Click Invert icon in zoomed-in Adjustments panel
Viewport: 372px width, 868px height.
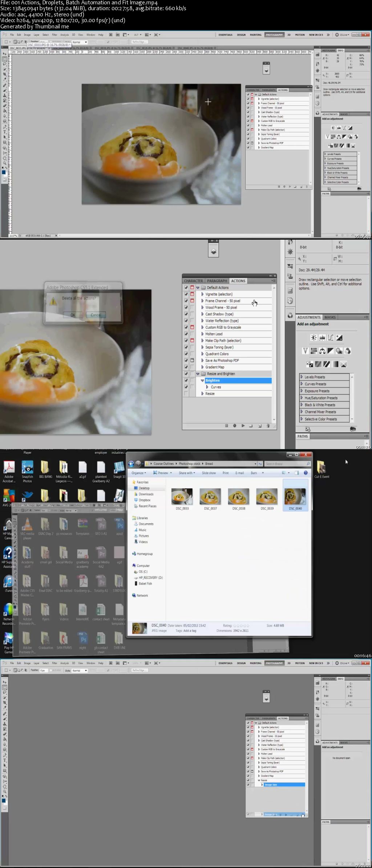[x=310, y=364]
